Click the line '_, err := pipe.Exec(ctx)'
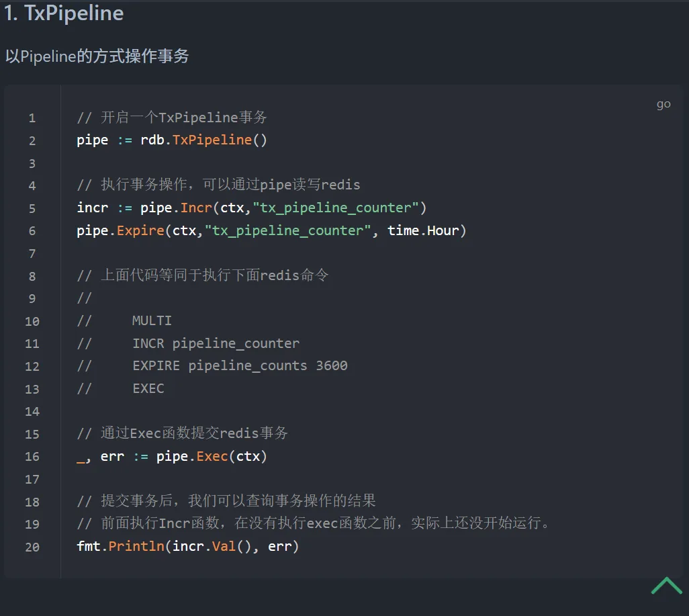The image size is (689, 616). pyautogui.click(x=172, y=456)
